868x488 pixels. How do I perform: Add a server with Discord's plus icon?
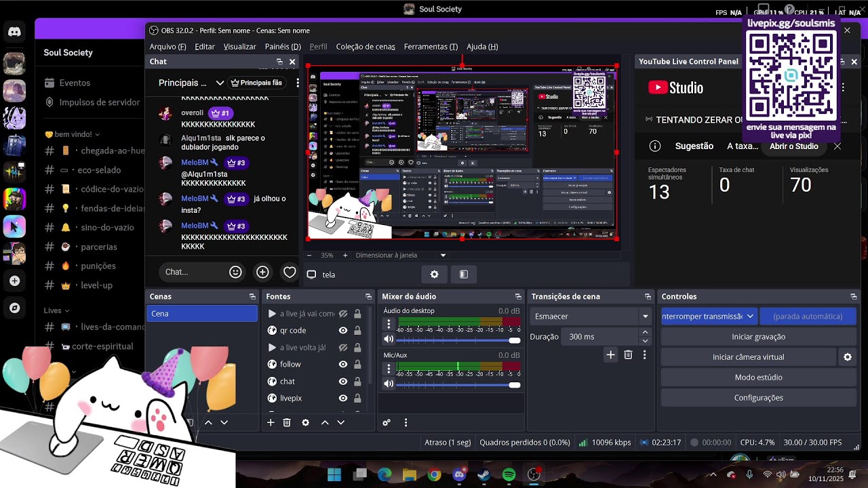coord(14,281)
